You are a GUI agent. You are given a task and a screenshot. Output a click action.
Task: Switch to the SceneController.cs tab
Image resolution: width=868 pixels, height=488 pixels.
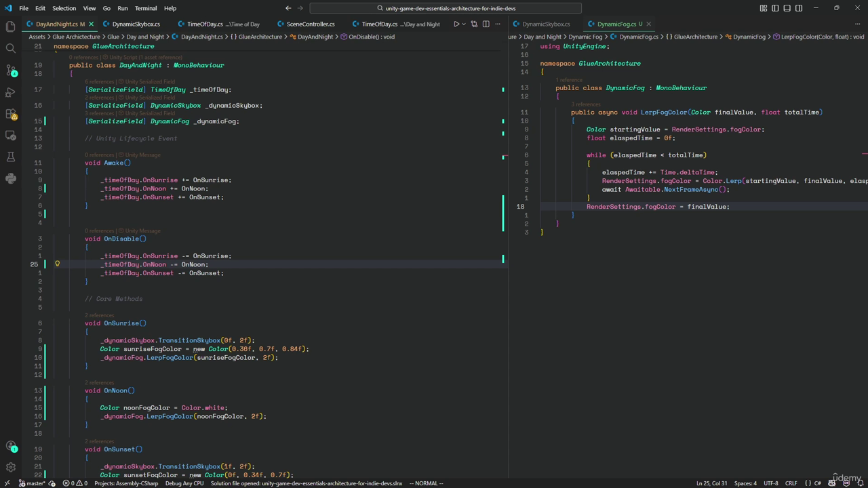click(x=311, y=24)
